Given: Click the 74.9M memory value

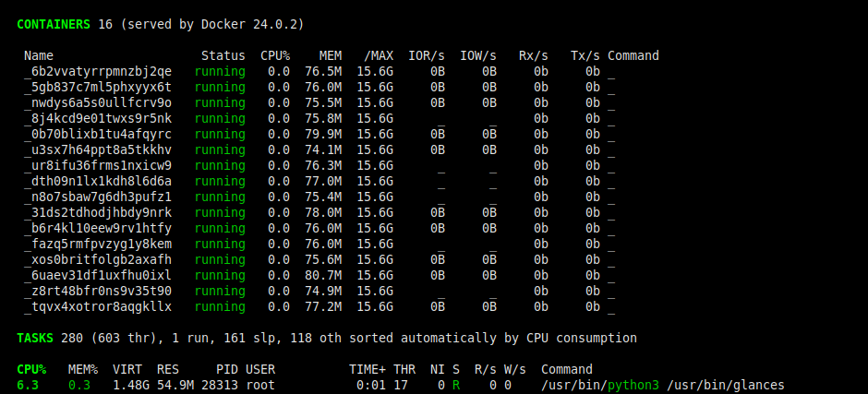Looking at the screenshot, I should 323,291.
